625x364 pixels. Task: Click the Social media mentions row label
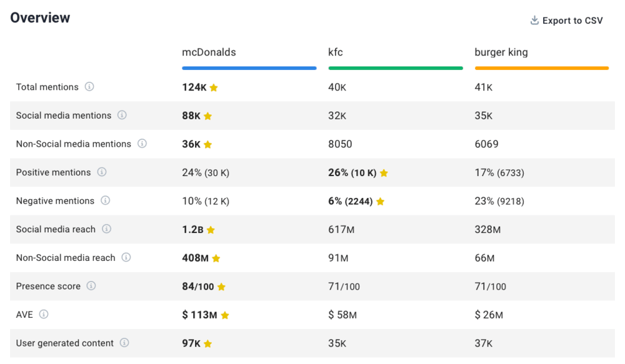[63, 116]
